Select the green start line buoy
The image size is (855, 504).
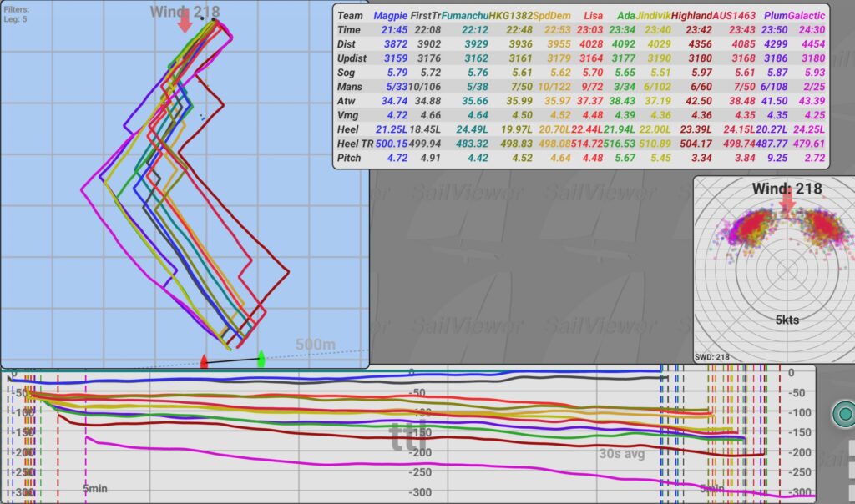click(261, 359)
